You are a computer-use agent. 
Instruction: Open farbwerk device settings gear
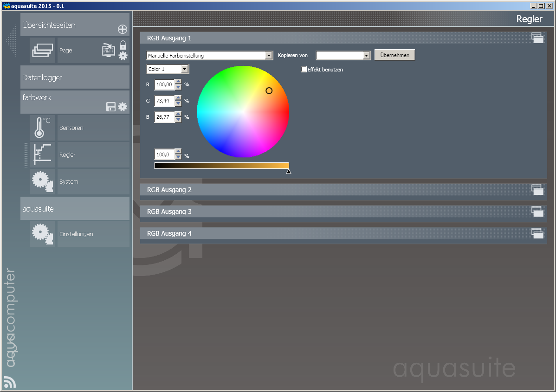123,107
